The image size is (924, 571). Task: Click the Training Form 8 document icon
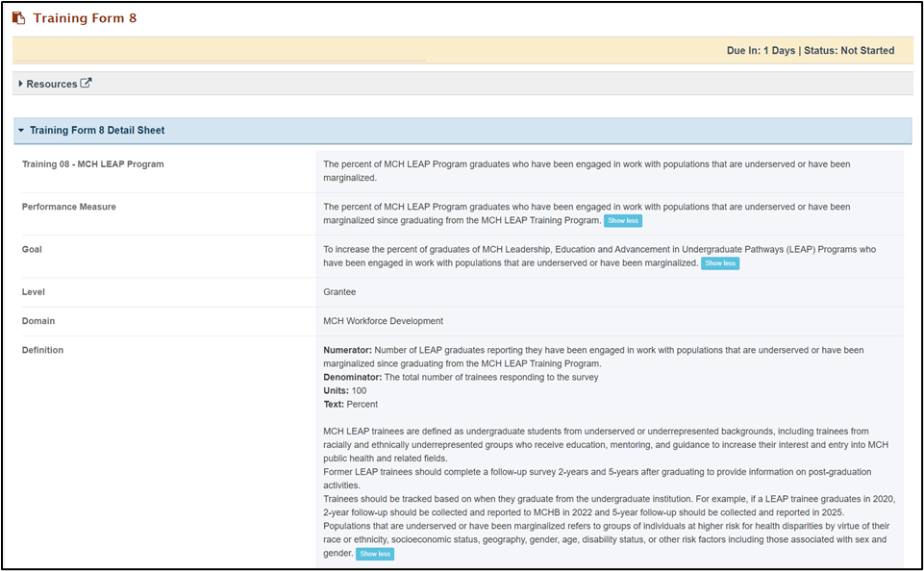coord(19,18)
